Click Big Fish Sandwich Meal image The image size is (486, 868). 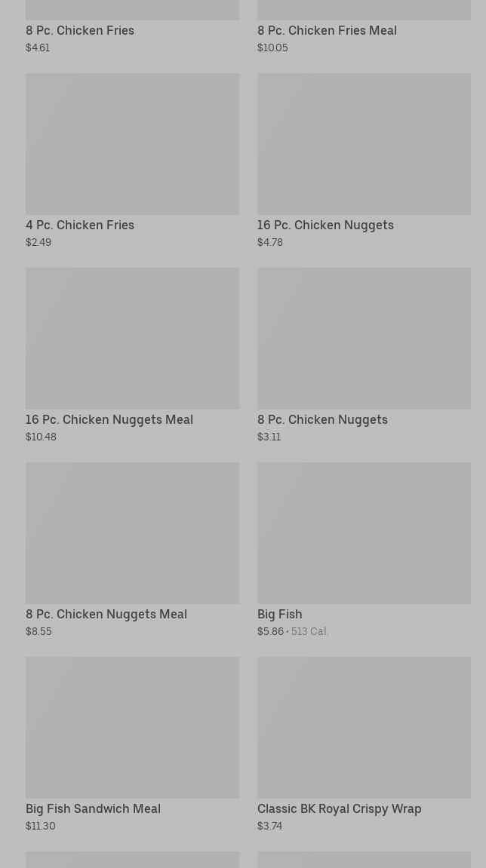(x=132, y=728)
